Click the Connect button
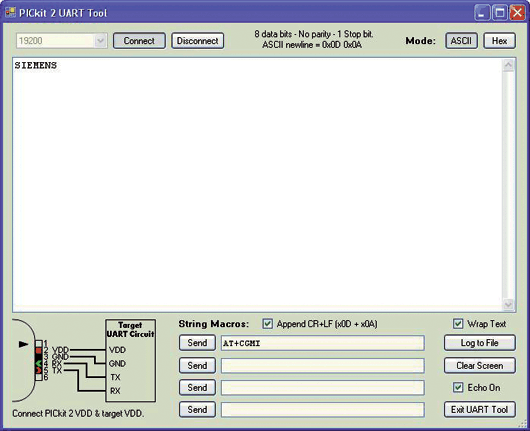 coord(139,41)
